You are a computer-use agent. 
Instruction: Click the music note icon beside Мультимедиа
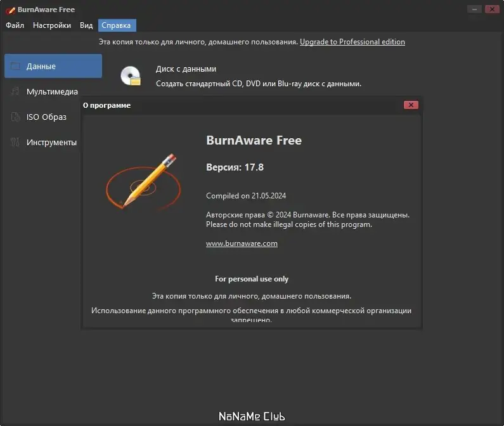click(x=15, y=91)
